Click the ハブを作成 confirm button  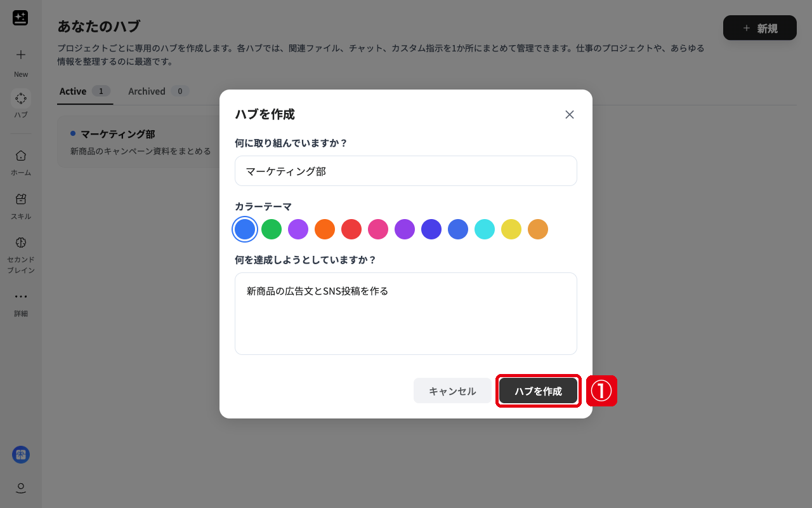[x=538, y=391]
